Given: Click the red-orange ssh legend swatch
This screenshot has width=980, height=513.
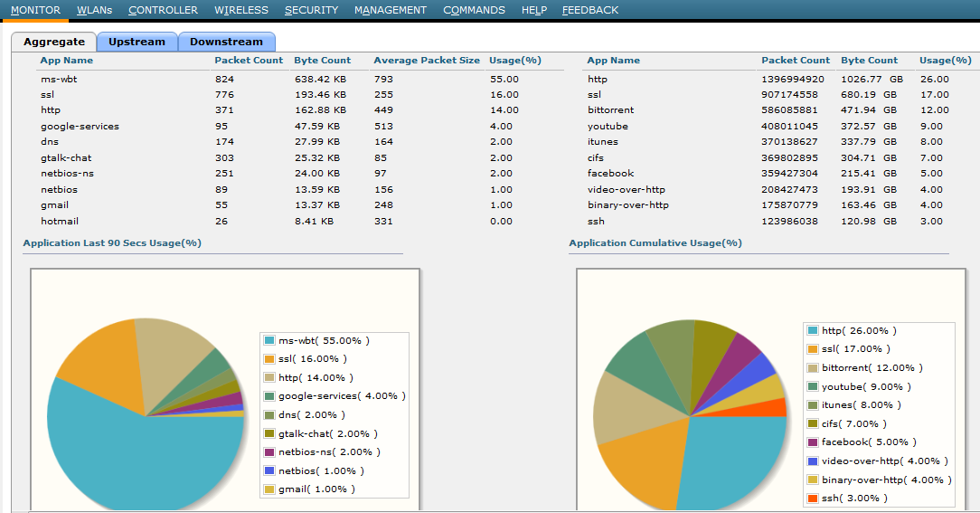Looking at the screenshot, I should 813,498.
